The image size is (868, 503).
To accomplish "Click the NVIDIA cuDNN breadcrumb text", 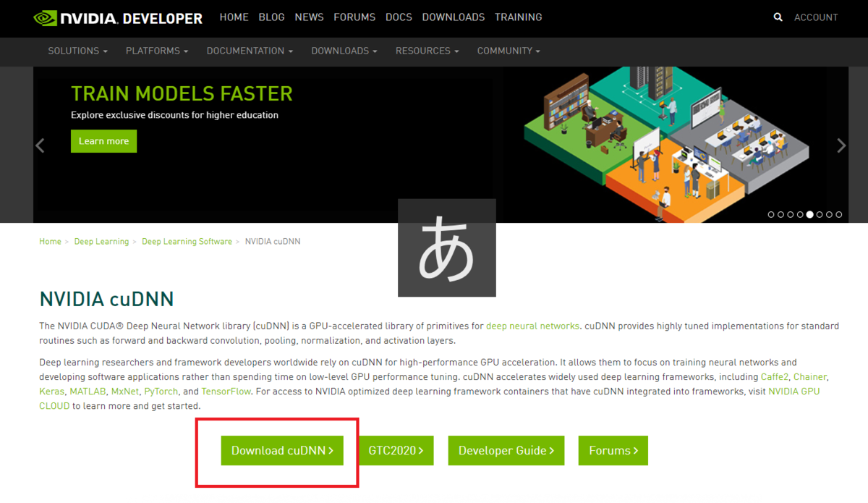I will pos(273,242).
